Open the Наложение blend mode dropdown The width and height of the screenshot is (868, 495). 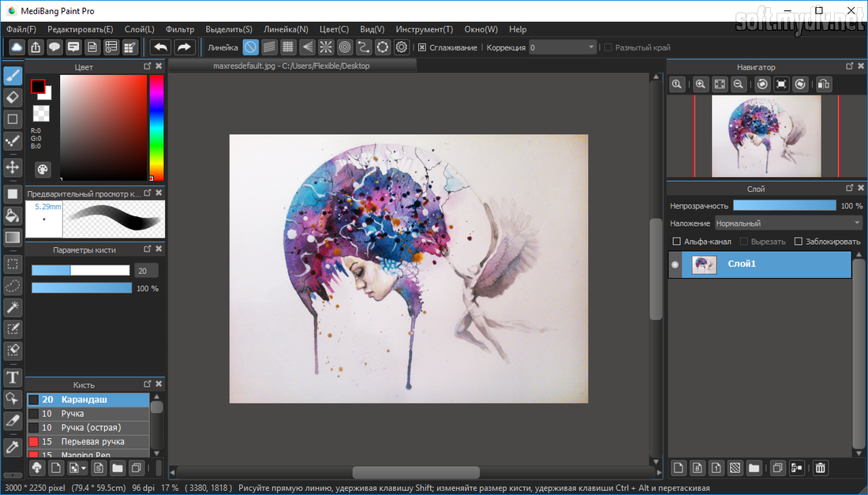tap(789, 223)
